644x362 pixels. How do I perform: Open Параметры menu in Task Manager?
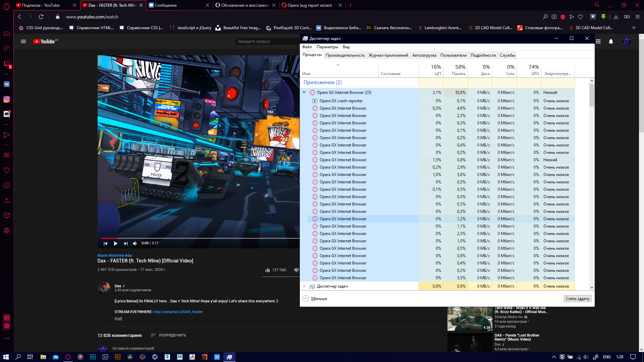pos(327,47)
